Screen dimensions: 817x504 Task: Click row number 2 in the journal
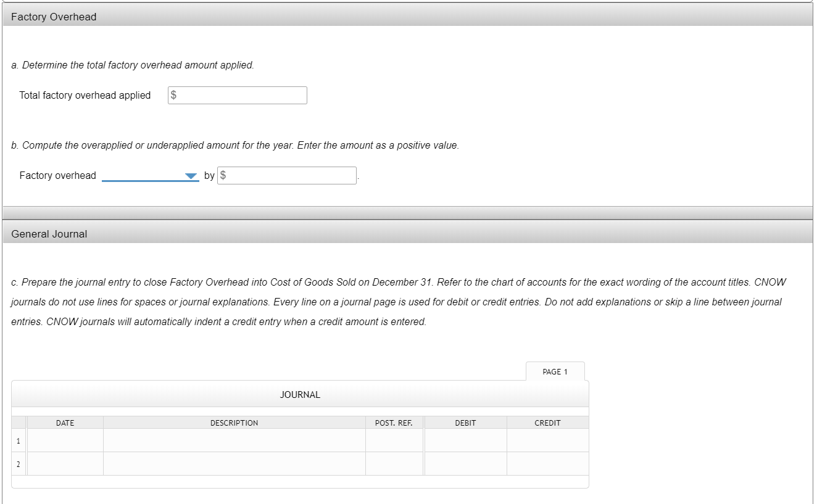pos(18,465)
